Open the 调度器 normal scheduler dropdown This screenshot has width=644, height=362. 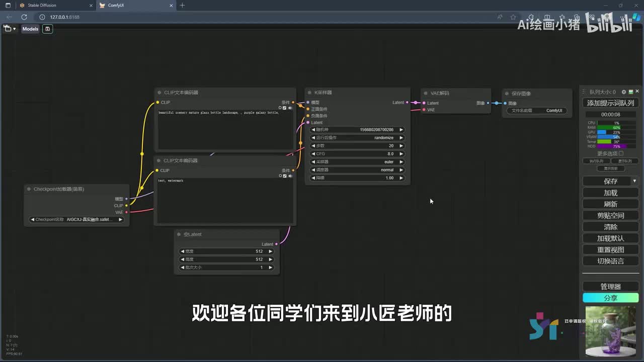point(357,170)
